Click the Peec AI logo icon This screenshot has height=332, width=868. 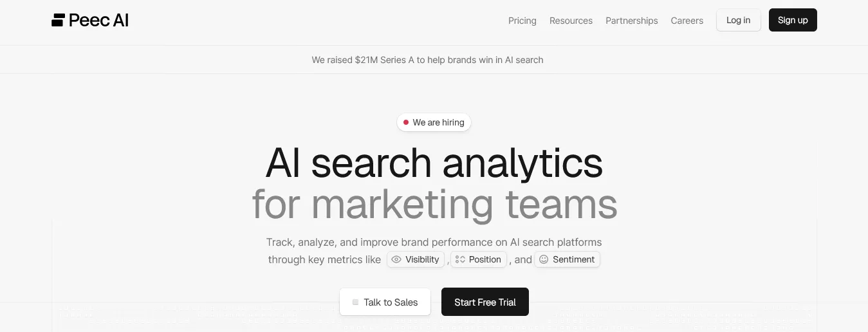58,20
